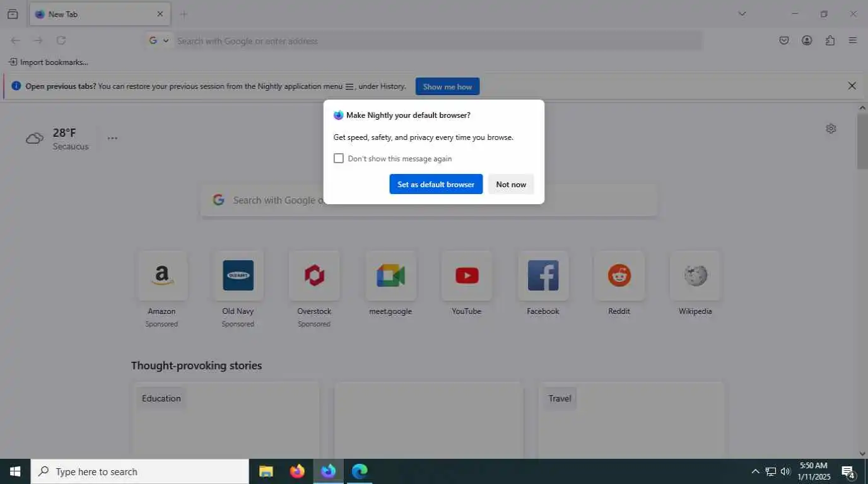Click the Not now button
Image resolution: width=868 pixels, height=484 pixels.
coord(511,184)
